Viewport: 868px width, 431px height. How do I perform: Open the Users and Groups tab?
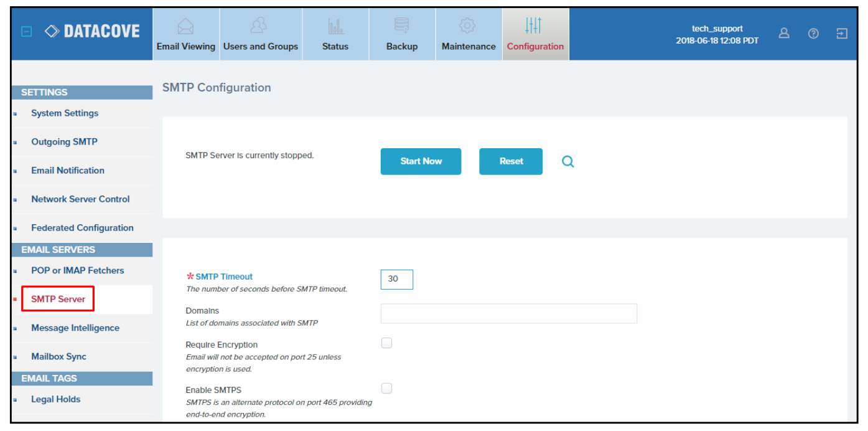tap(260, 35)
